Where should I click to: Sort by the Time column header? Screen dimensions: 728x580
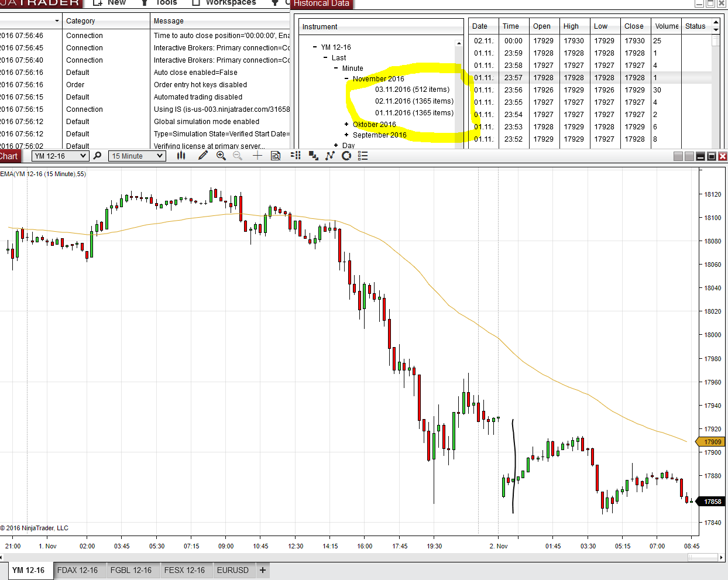513,26
